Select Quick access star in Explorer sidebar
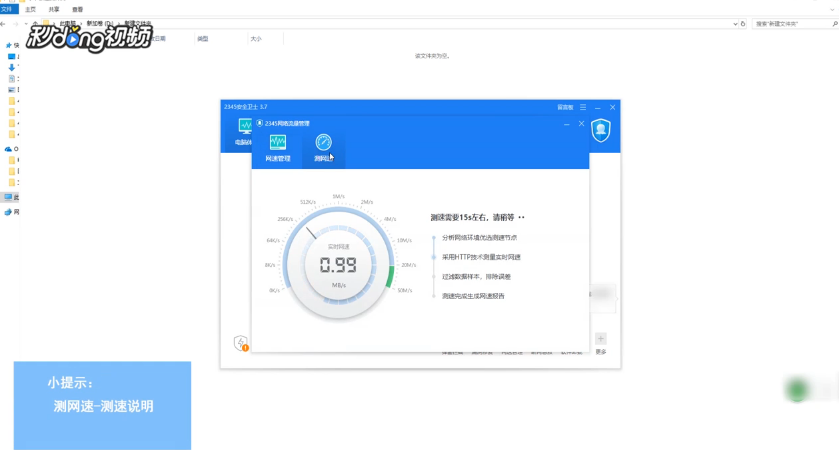The image size is (839, 450). [9, 45]
